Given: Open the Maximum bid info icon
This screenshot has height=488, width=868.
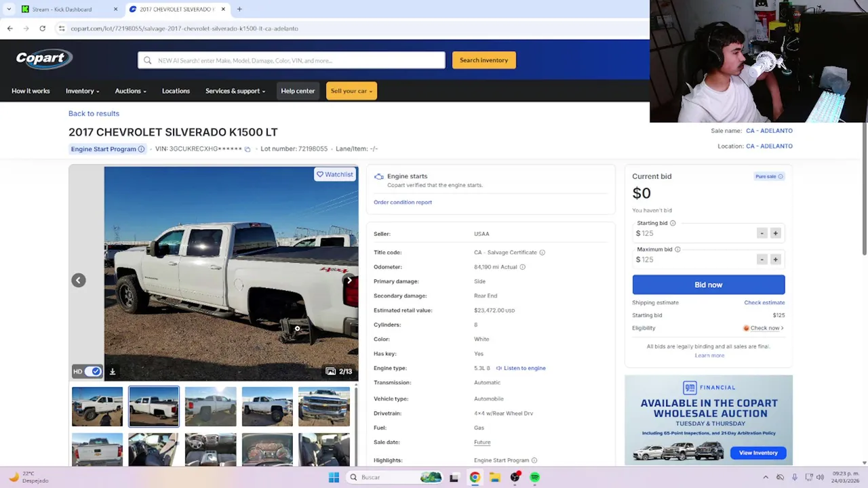Looking at the screenshot, I should pyautogui.click(x=677, y=249).
